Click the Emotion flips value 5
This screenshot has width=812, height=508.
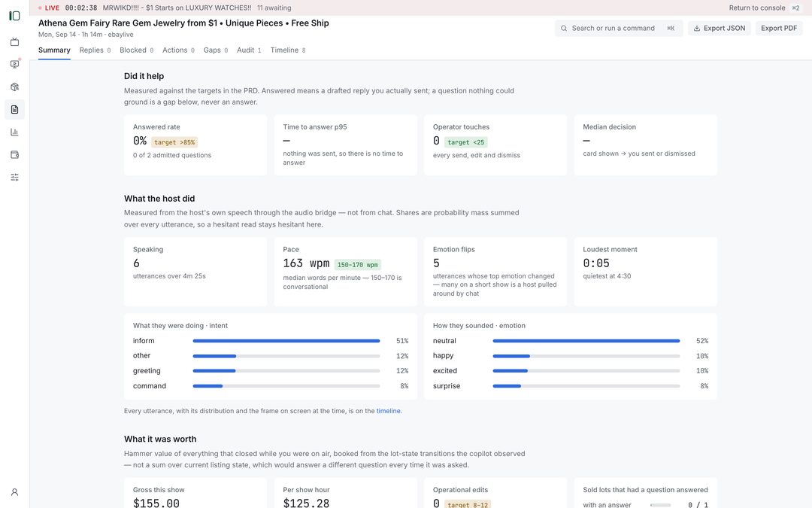click(436, 263)
